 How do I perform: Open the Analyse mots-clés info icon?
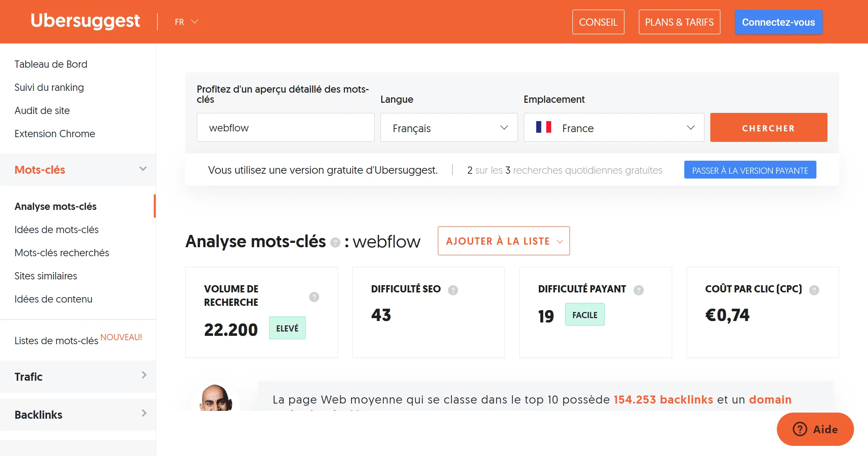point(335,242)
